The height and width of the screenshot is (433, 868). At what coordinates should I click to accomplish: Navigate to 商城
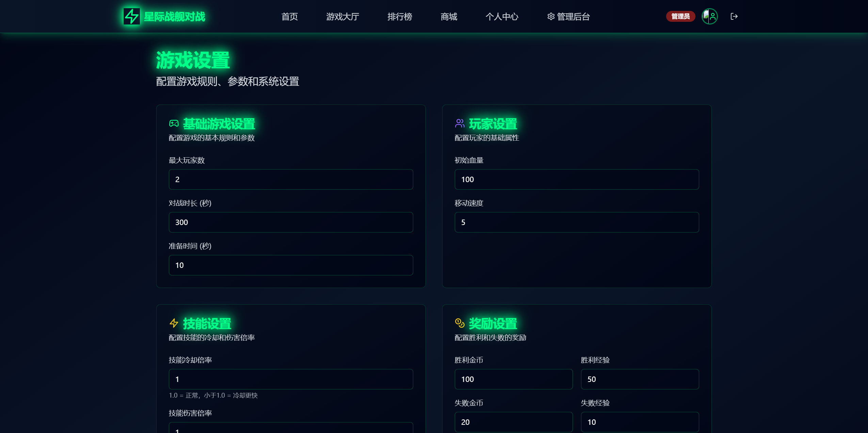pos(449,16)
